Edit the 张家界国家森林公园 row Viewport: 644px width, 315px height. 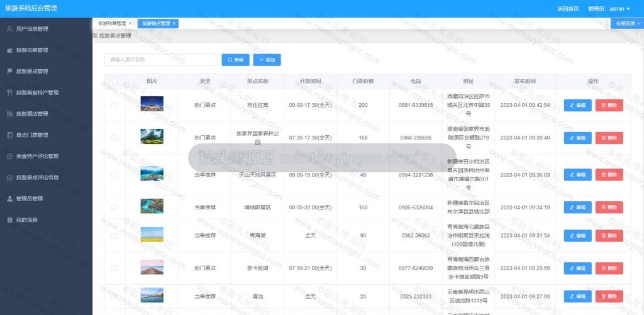[x=577, y=138]
